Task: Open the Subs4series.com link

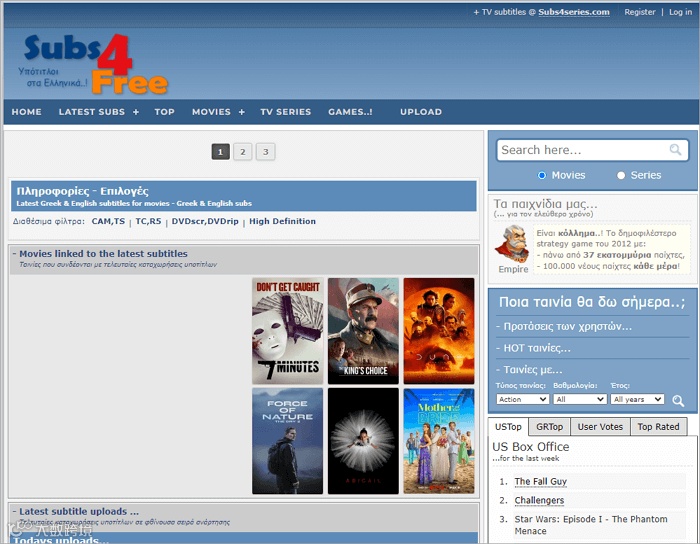Action: pos(574,12)
